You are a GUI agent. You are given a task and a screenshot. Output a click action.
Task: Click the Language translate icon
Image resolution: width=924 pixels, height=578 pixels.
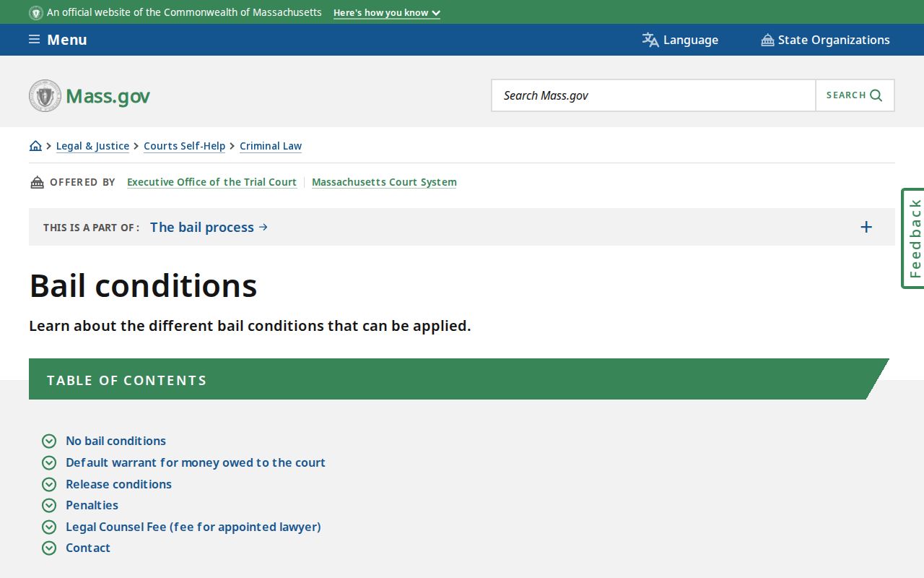650,40
